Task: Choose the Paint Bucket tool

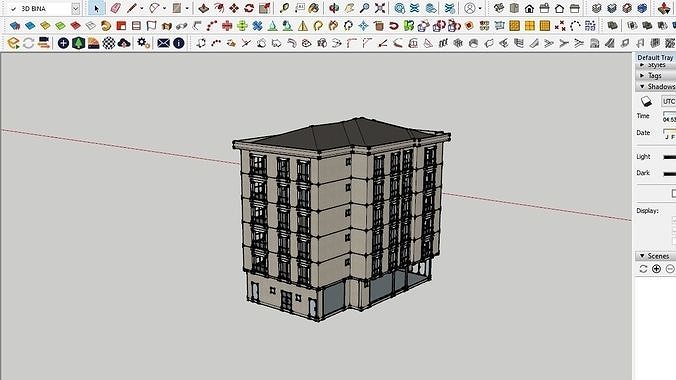Action: [x=314, y=8]
